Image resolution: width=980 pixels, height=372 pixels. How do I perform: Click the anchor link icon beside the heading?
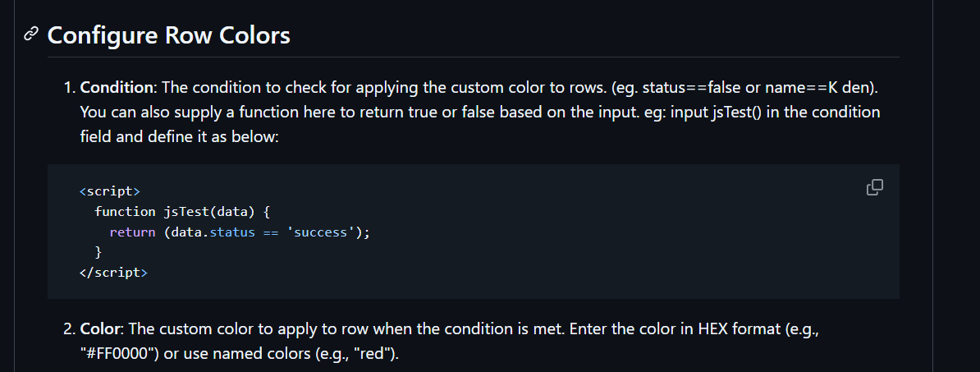click(x=31, y=34)
